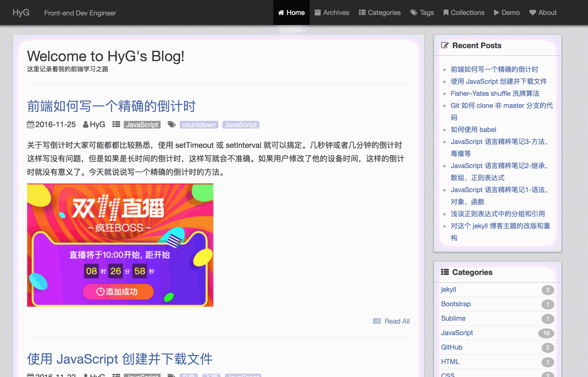The height and width of the screenshot is (377, 588).
Task: Click the Categories list icon in navbar
Action: 362,13
